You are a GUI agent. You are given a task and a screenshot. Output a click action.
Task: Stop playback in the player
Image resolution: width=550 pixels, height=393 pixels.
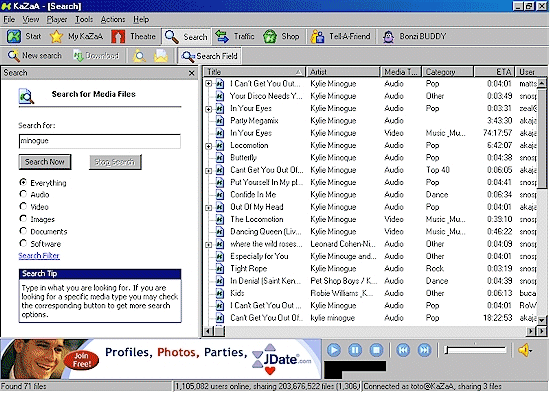376,350
